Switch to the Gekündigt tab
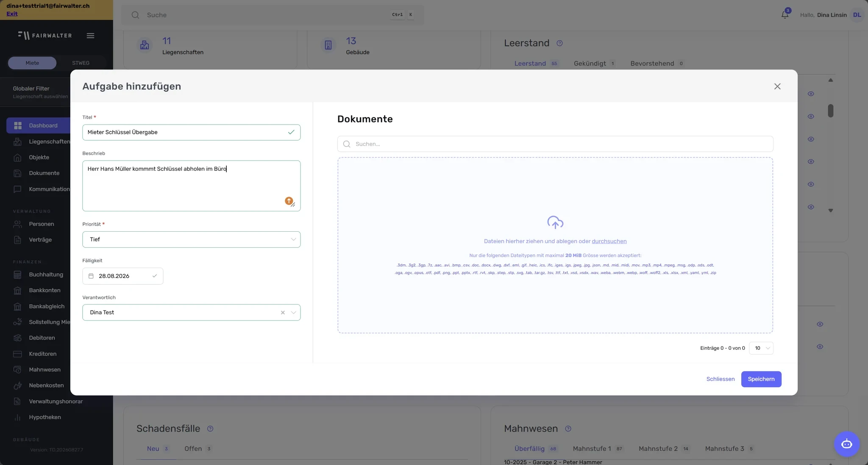Screen dimensions: 868x465 (594, 64)
